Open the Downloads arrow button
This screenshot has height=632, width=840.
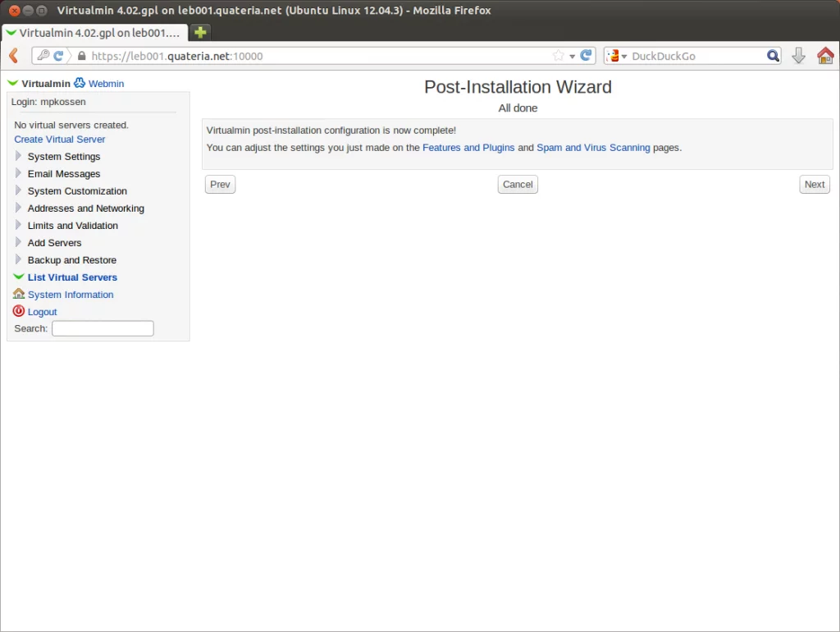tap(798, 56)
